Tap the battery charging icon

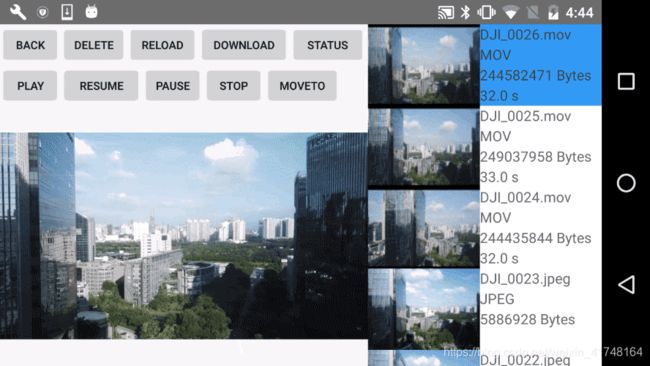click(x=553, y=12)
